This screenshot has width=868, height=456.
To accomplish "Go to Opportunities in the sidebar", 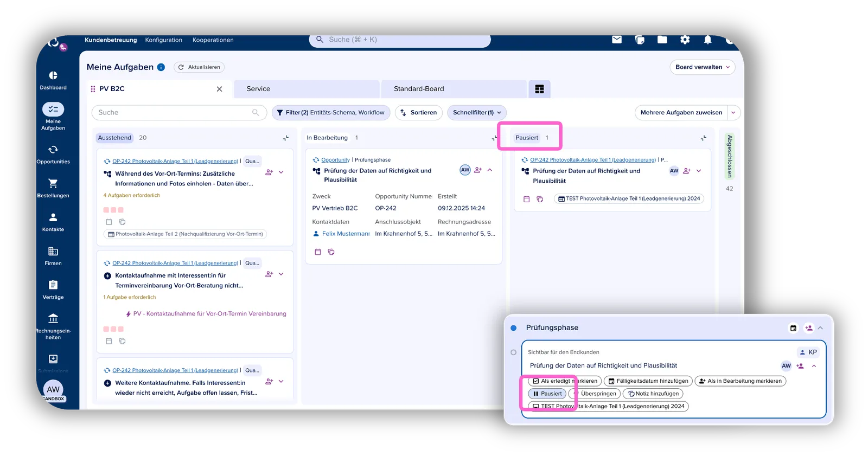I will point(53,154).
